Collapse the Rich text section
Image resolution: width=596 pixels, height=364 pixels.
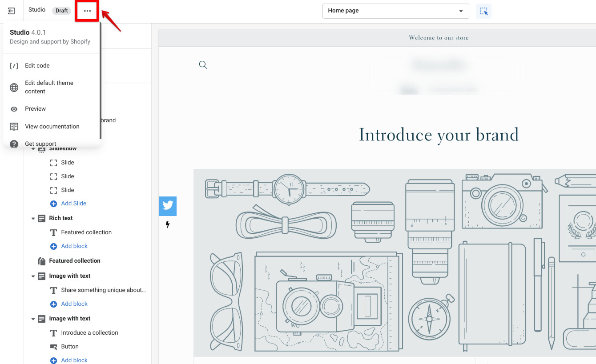33,218
